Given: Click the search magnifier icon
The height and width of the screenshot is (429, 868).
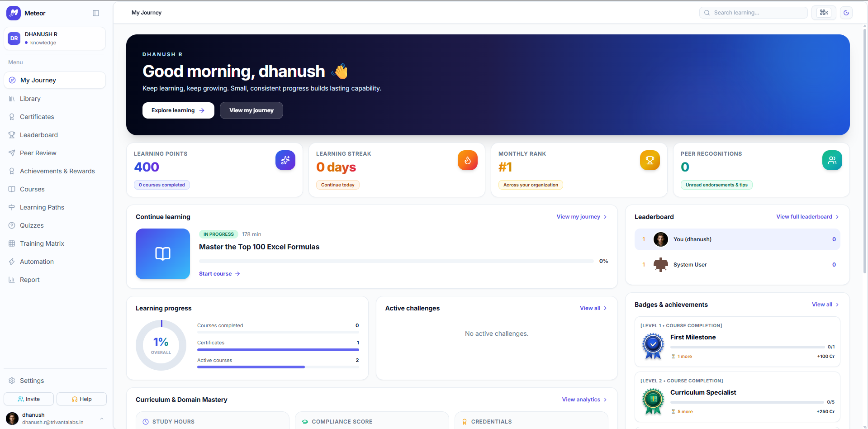Looking at the screenshot, I should point(707,13).
